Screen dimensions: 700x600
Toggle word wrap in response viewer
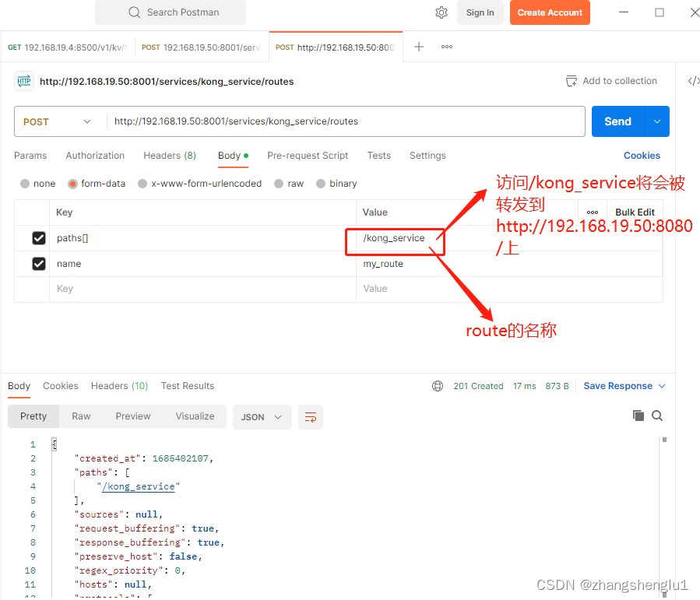click(x=310, y=417)
